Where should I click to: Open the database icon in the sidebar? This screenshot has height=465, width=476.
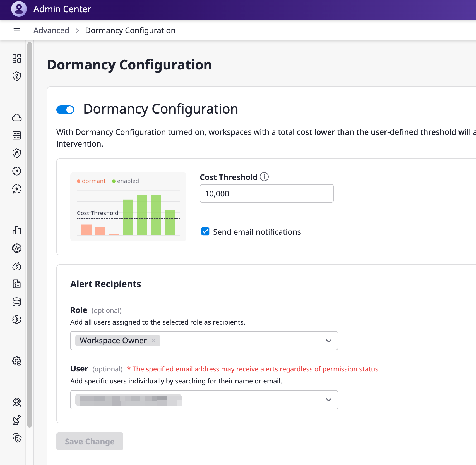(x=17, y=302)
